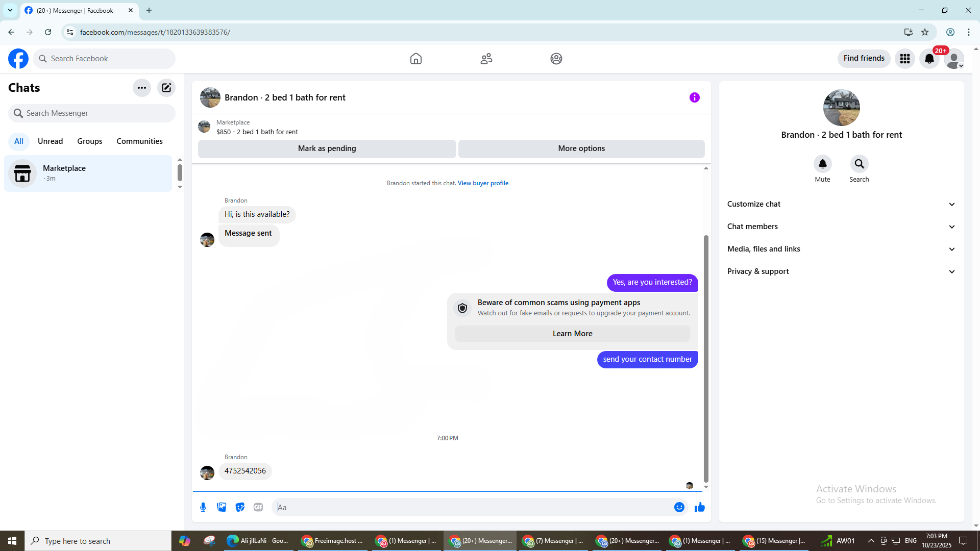980x551 pixels.
Task: Click the Search Messenger field
Action: click(x=92, y=113)
